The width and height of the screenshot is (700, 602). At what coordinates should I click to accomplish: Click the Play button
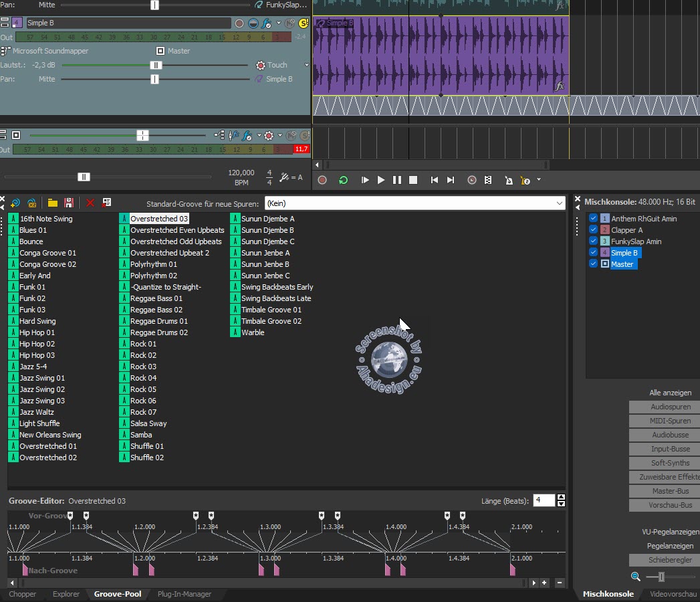click(x=381, y=180)
